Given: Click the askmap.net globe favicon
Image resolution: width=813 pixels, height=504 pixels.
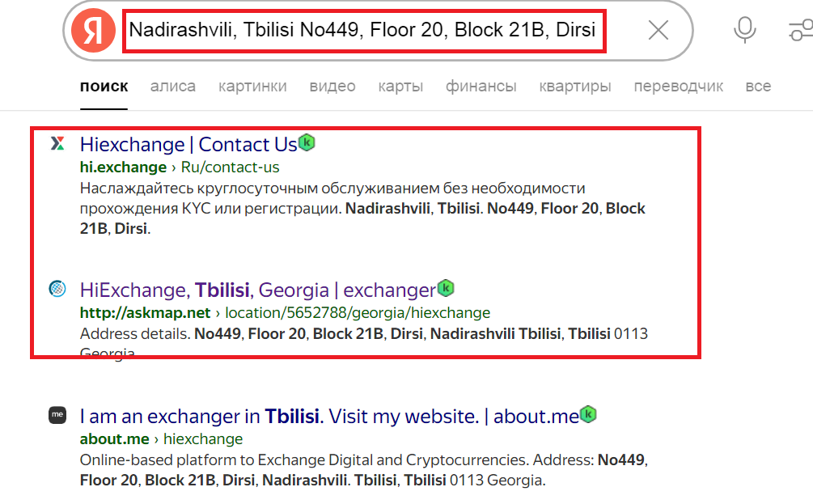Looking at the screenshot, I should point(57,289).
